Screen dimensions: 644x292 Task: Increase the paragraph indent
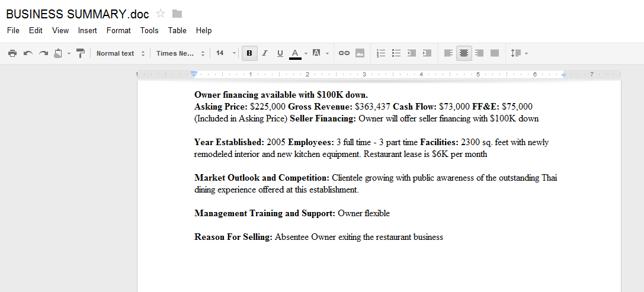tap(427, 53)
